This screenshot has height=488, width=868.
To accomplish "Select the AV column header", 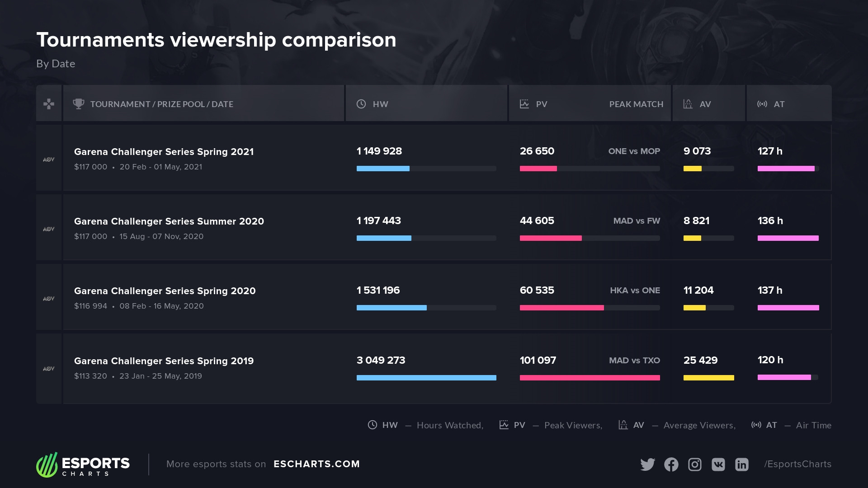I will tap(705, 104).
